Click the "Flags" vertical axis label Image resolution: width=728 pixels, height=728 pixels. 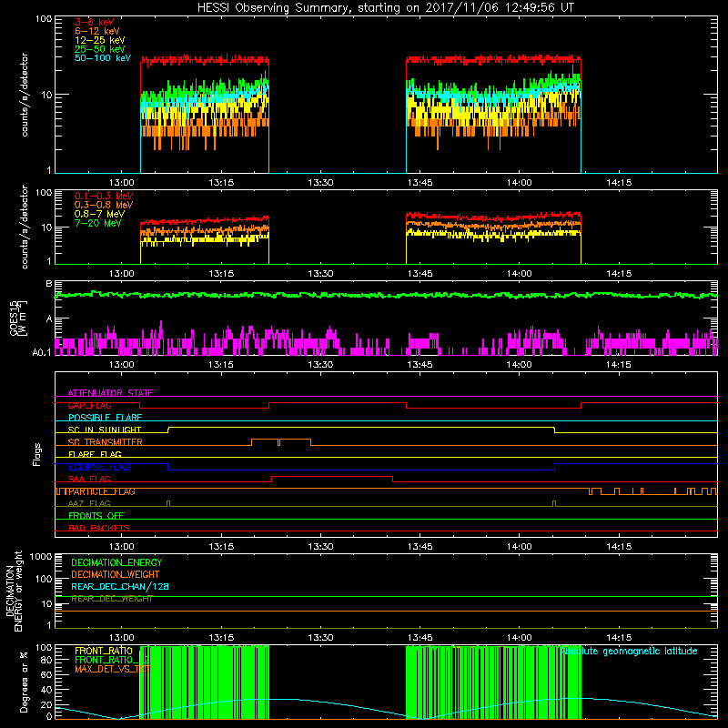pos(37,454)
